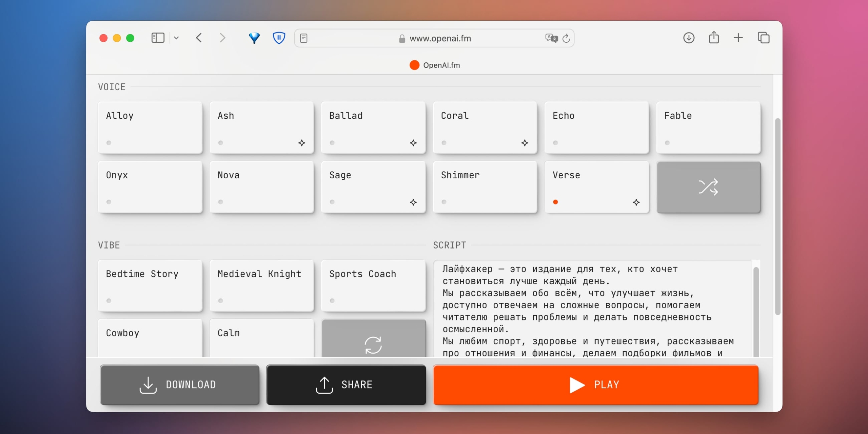Go forward to the next page
Viewport: 868px width, 434px height.
(222, 38)
